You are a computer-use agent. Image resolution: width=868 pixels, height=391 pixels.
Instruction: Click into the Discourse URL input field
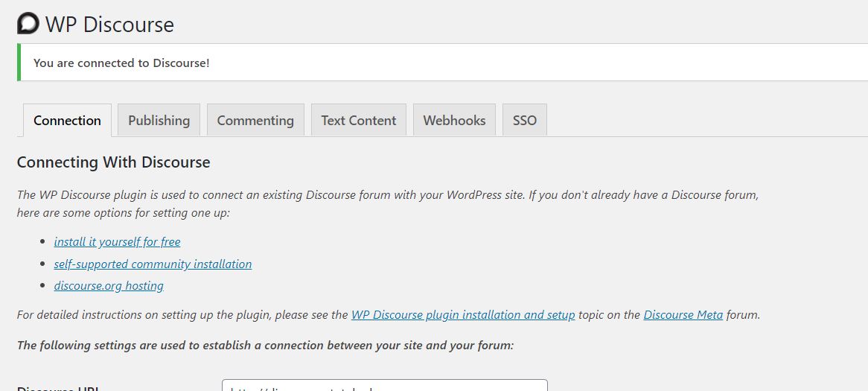(x=385, y=386)
